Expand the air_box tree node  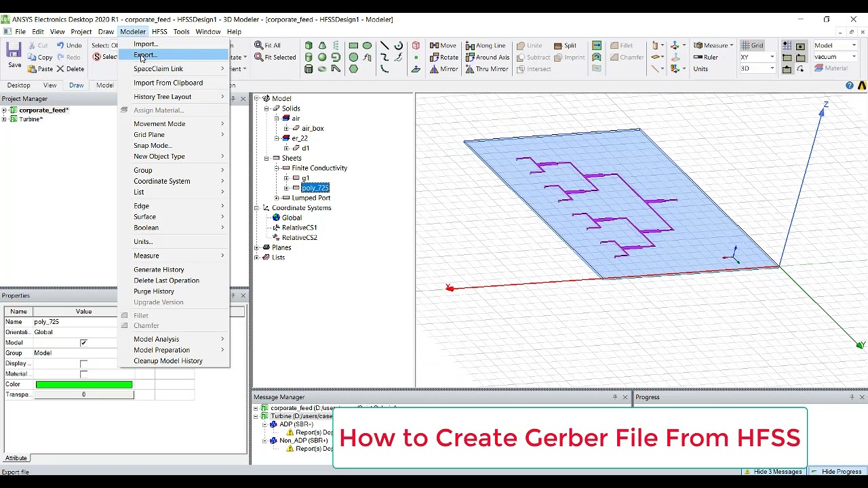pos(286,128)
